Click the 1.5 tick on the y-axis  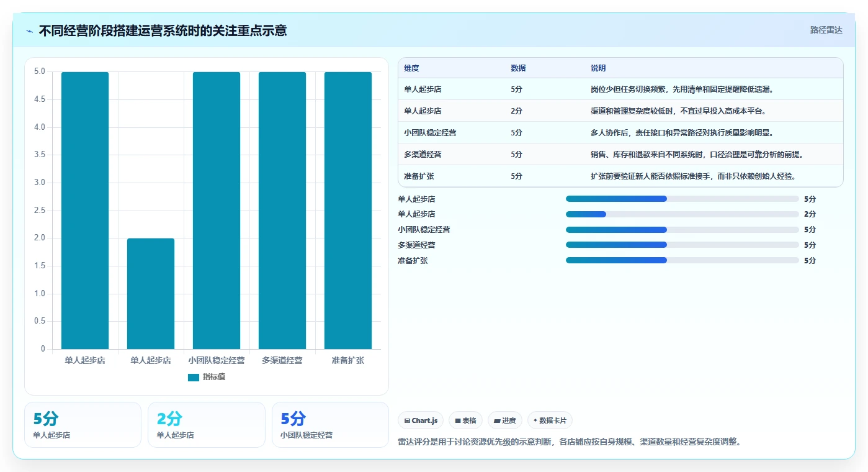pyautogui.click(x=40, y=266)
